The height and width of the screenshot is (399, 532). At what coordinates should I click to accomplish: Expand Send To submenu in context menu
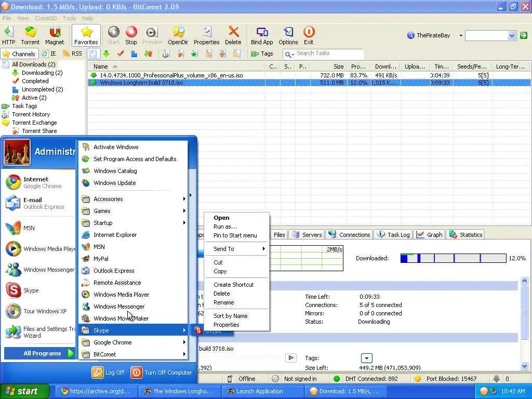(237, 249)
